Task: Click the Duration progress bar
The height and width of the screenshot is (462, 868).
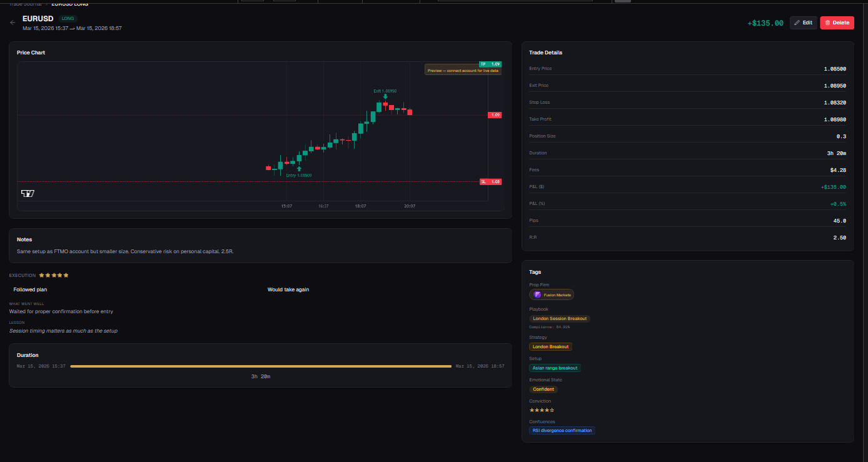Action: (x=261, y=367)
